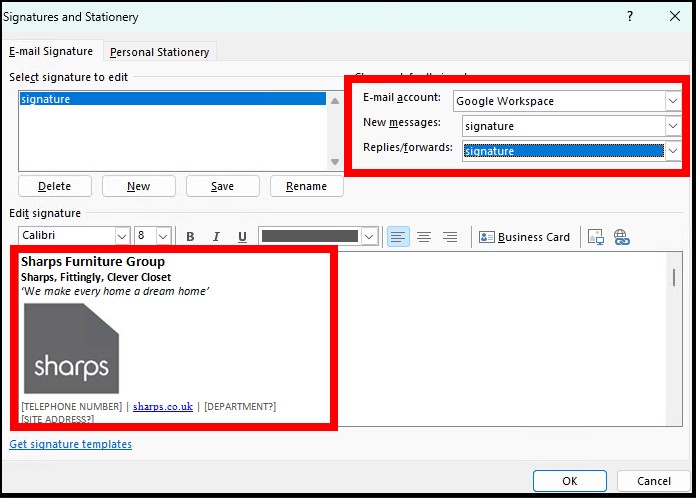Open the Calibri font dropdown
The width and height of the screenshot is (696, 498).
pos(122,236)
